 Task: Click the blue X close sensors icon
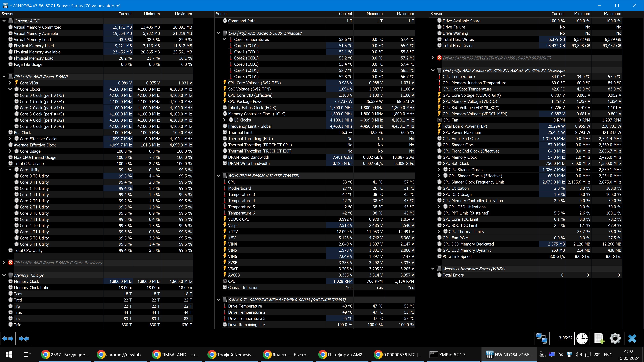632,339
